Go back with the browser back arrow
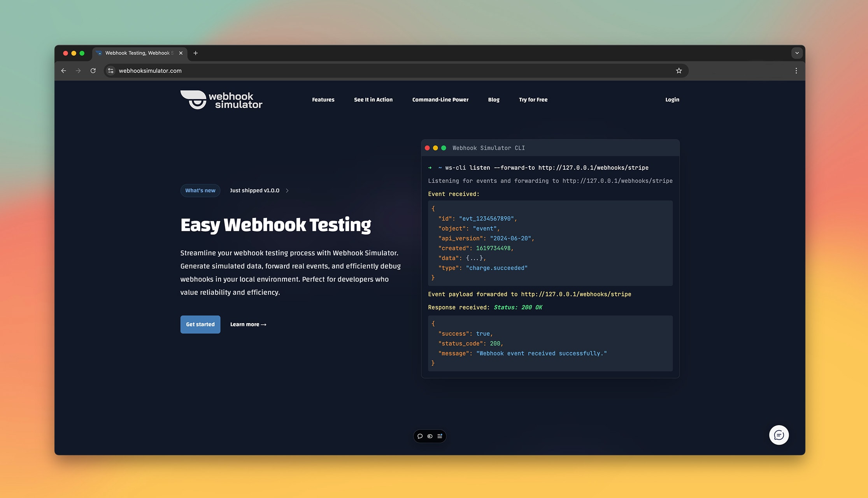Screen dimensions: 868x498 click(x=64, y=71)
